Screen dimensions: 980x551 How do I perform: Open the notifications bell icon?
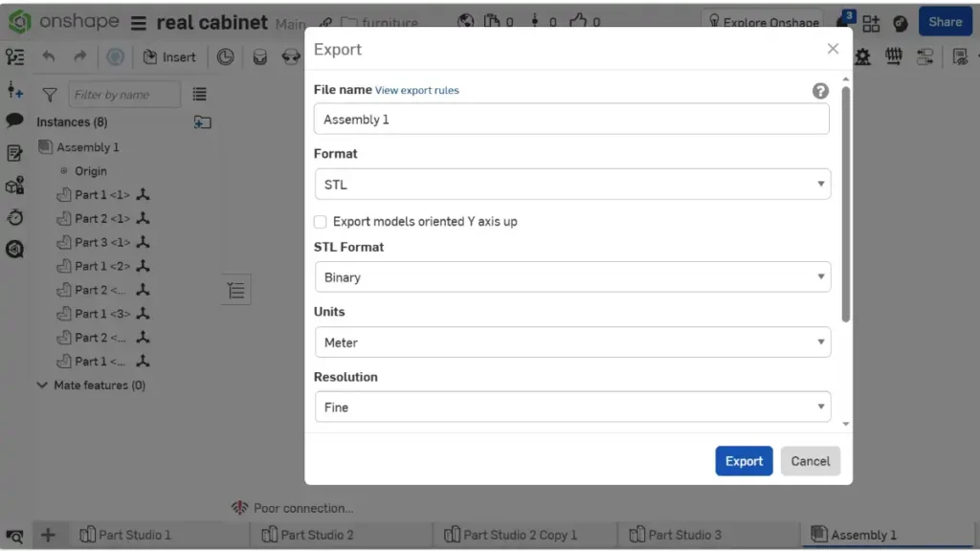(x=844, y=21)
